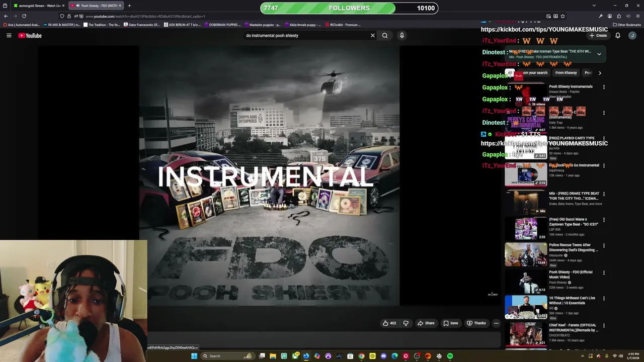Select the All filter chip
Image resolution: width=644 pixels, height=362 pixels.
coord(510,73)
